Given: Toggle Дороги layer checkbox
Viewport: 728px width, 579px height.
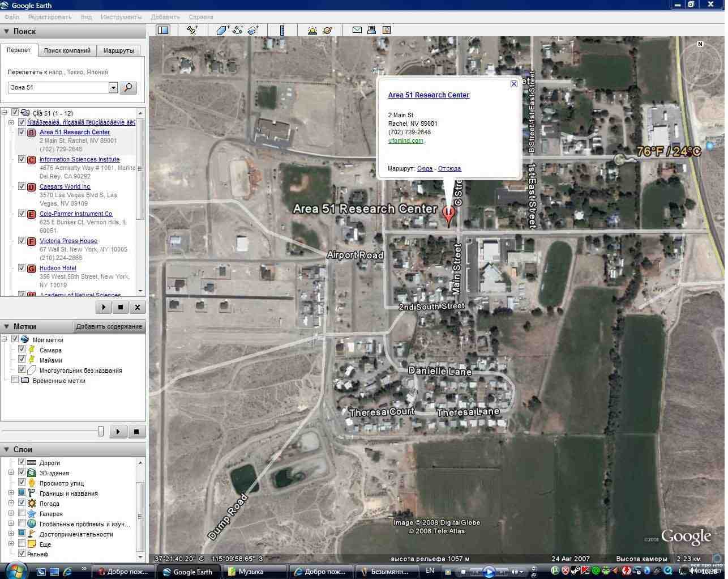Looking at the screenshot, I should point(22,462).
